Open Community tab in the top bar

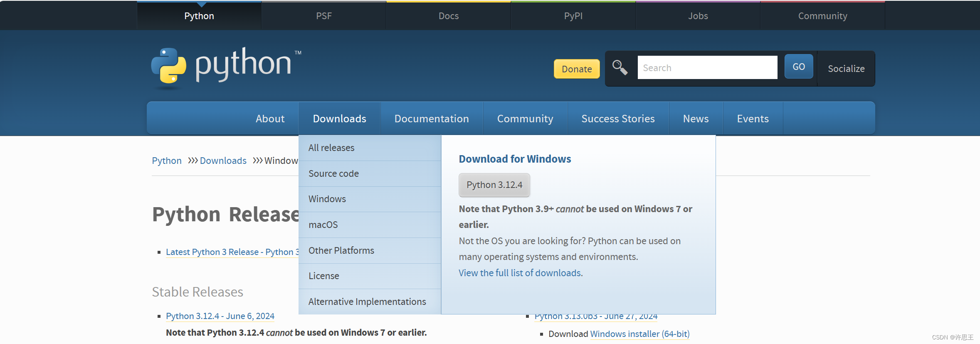tap(823, 16)
